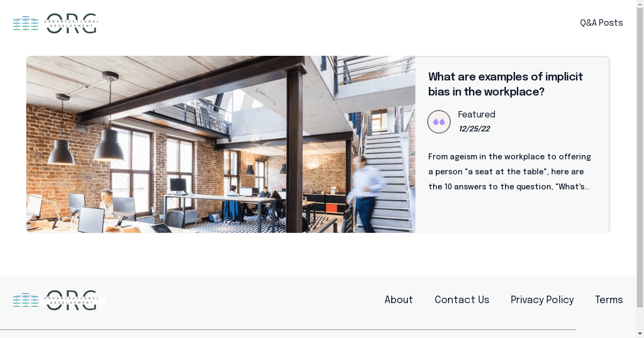
Task: Click the ORG wordmark in the footer
Action: (x=71, y=300)
